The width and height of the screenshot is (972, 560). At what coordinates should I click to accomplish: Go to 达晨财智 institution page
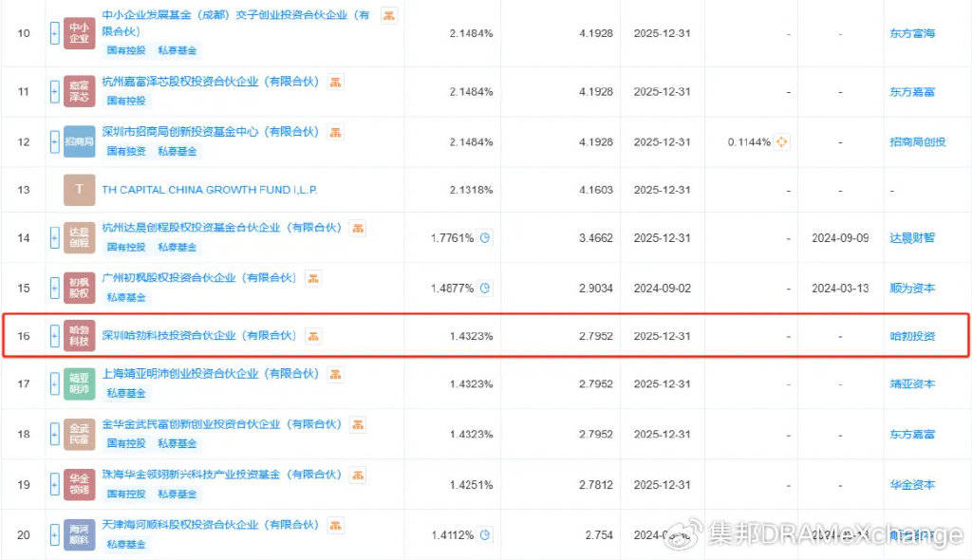(x=912, y=238)
